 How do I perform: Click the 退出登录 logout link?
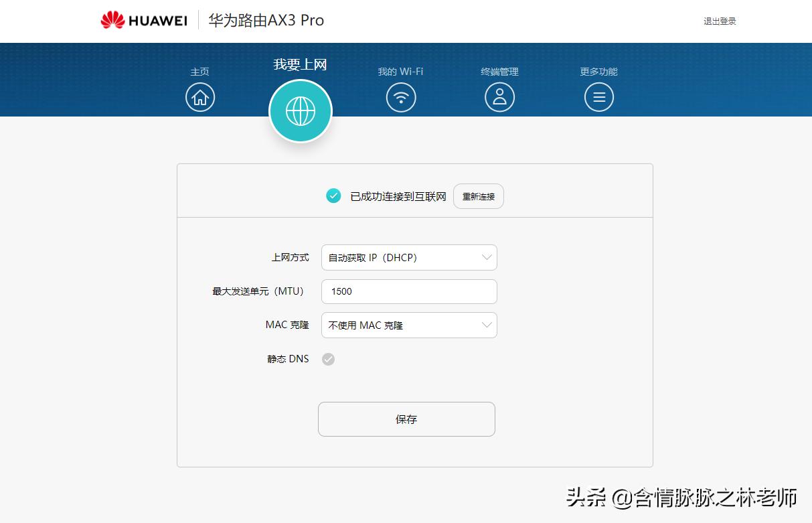pos(720,21)
